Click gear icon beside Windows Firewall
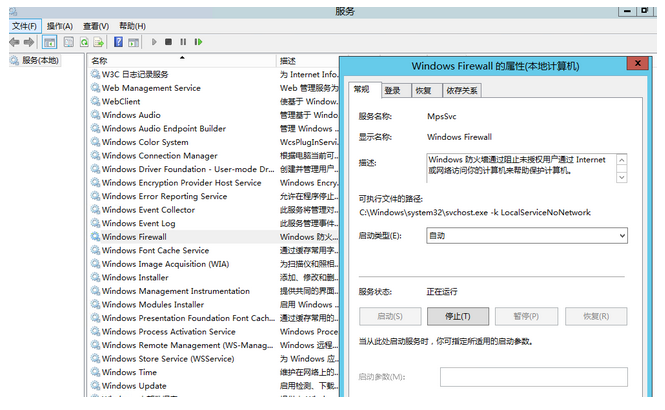The height and width of the screenshot is (410, 665). point(95,236)
